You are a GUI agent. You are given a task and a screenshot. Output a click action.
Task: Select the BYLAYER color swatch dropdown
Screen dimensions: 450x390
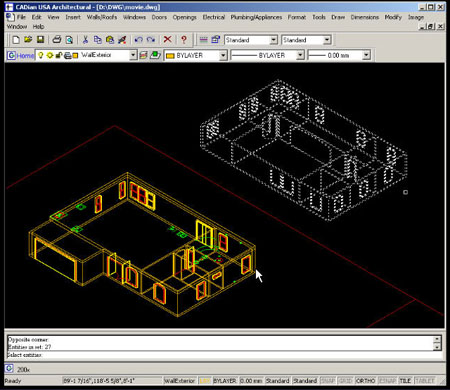(x=196, y=55)
